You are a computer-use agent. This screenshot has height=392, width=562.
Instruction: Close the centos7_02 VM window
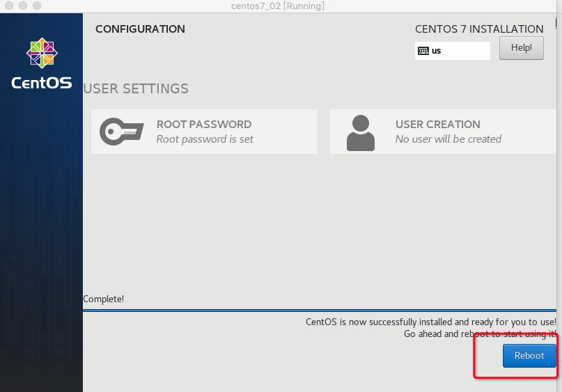(8, 6)
